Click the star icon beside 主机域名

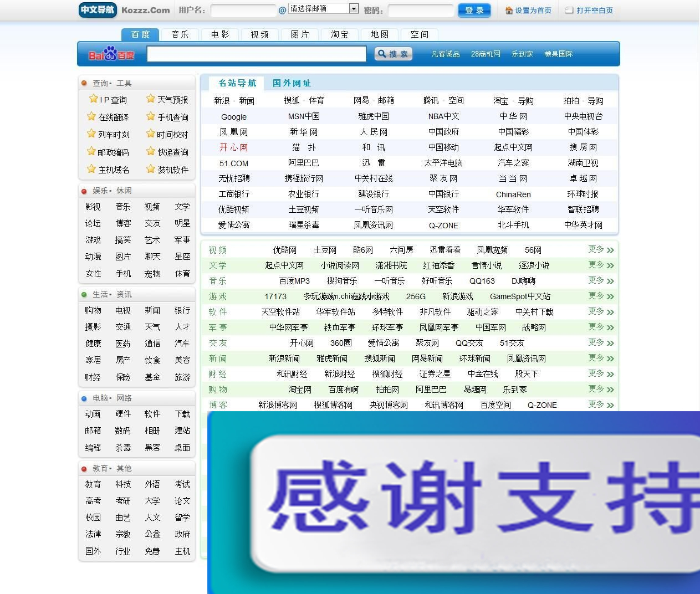tap(91, 169)
